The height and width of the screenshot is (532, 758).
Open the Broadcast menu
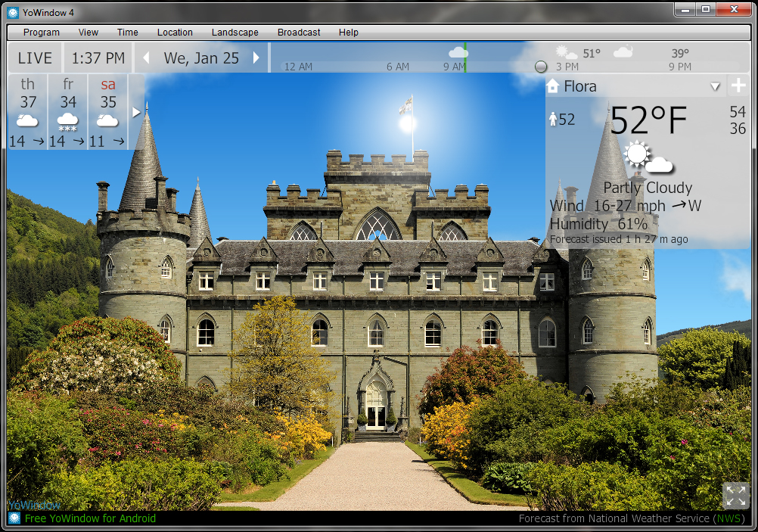pos(299,33)
